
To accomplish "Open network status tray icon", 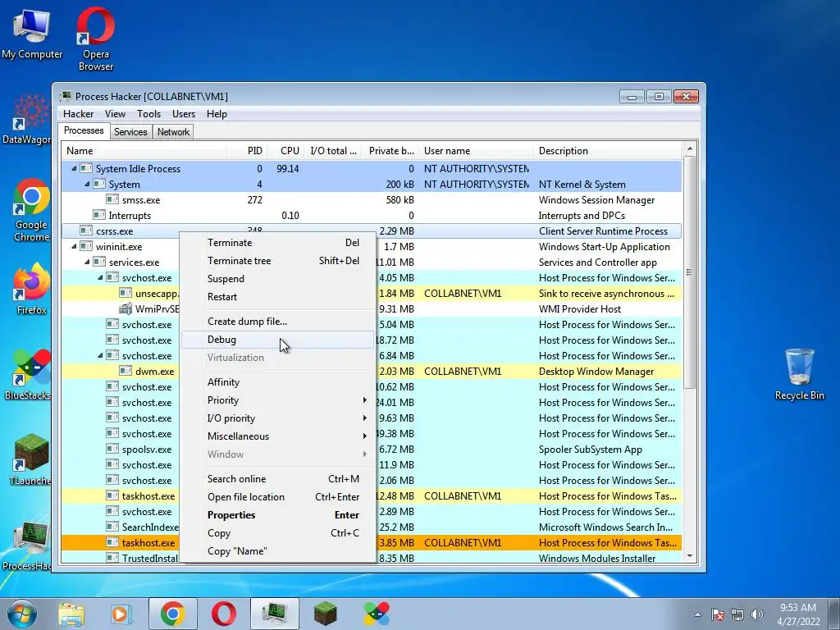I will [737, 614].
